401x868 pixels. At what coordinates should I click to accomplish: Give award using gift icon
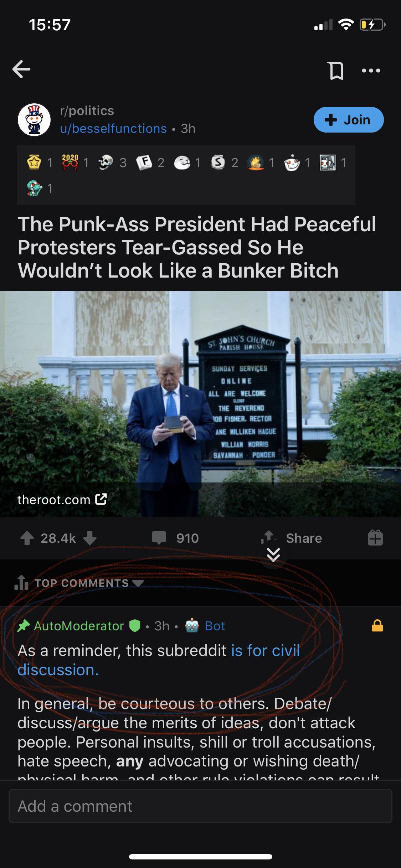coord(375,538)
